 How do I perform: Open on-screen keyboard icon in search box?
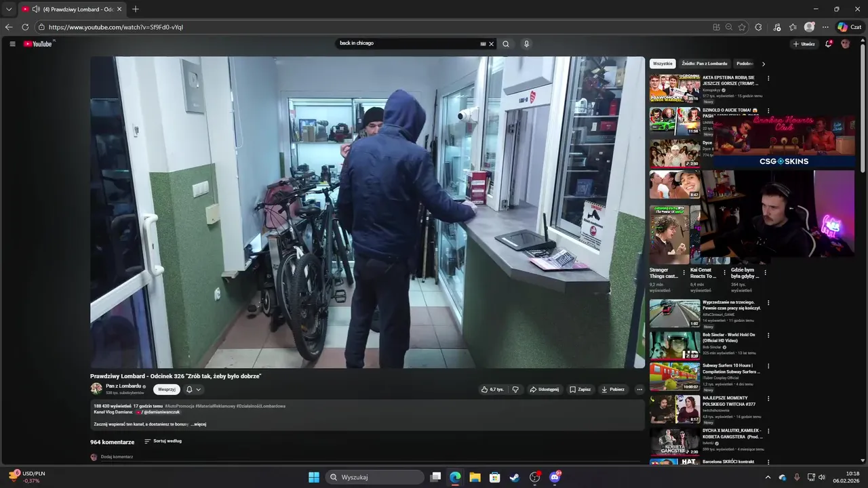483,44
